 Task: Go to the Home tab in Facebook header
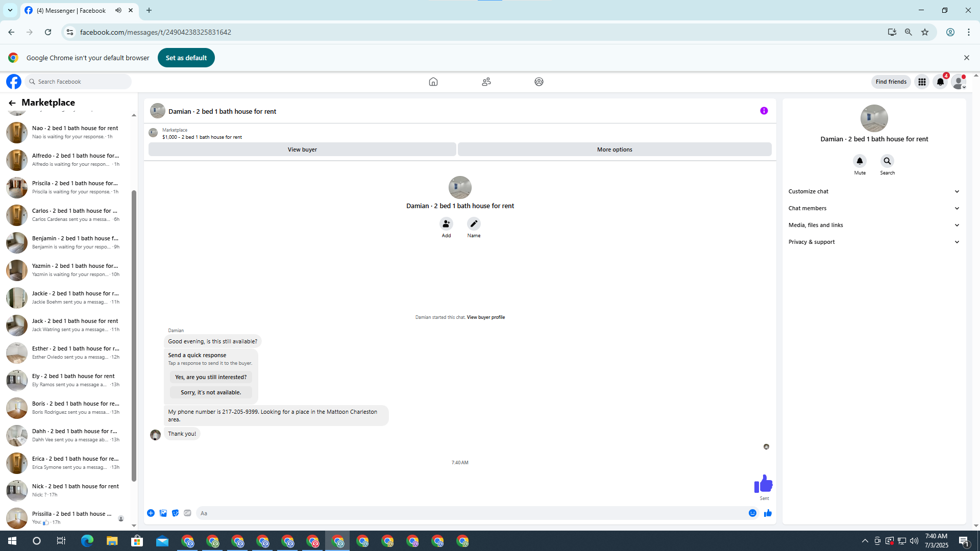pyautogui.click(x=433, y=82)
